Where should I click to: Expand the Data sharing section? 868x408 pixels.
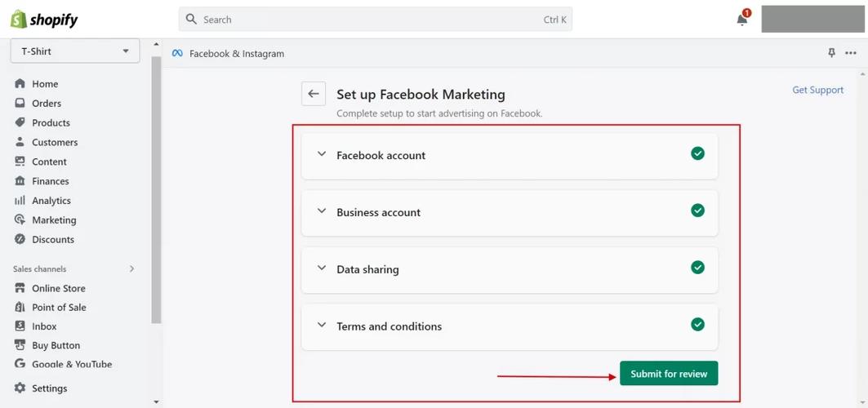(x=322, y=268)
